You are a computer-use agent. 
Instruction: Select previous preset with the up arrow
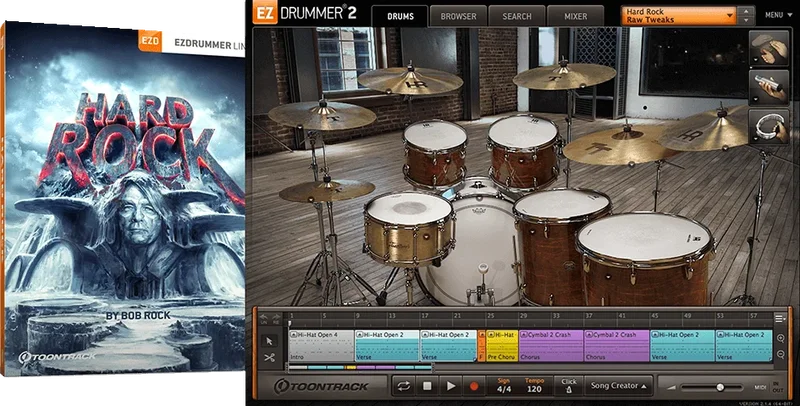click(x=746, y=11)
